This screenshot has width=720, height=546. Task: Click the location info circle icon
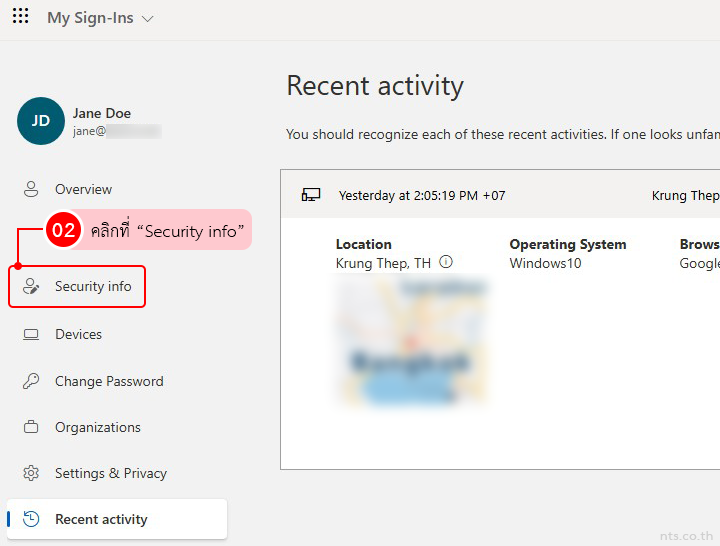click(x=446, y=262)
